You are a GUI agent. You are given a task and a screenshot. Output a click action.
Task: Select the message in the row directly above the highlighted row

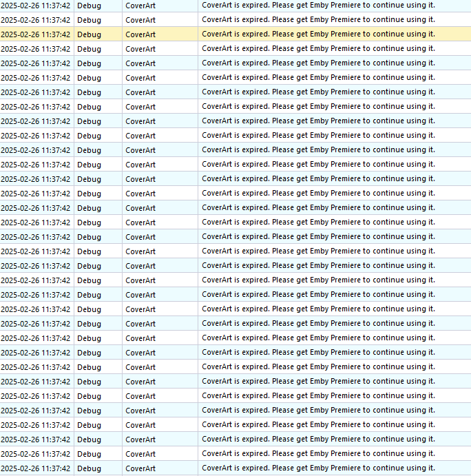point(318,20)
